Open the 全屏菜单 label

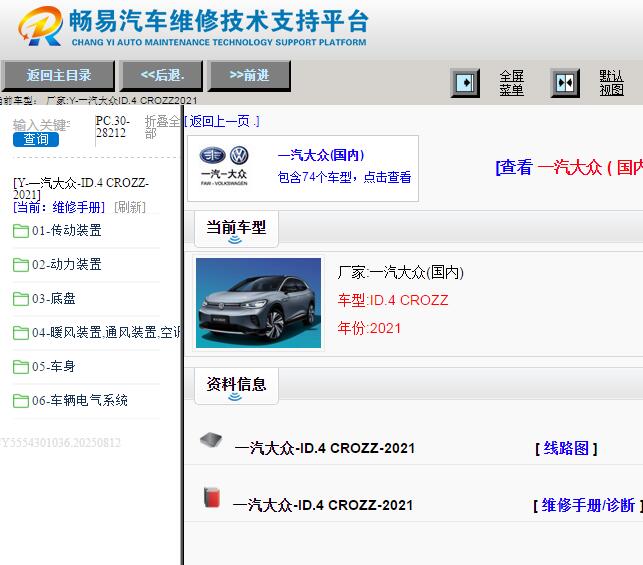pyautogui.click(x=511, y=83)
